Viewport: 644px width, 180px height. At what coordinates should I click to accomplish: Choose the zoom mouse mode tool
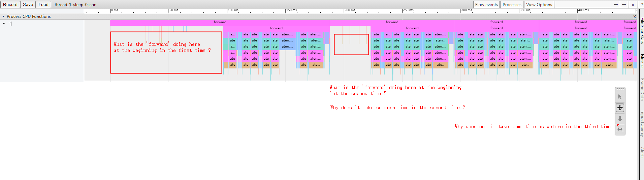click(x=620, y=119)
